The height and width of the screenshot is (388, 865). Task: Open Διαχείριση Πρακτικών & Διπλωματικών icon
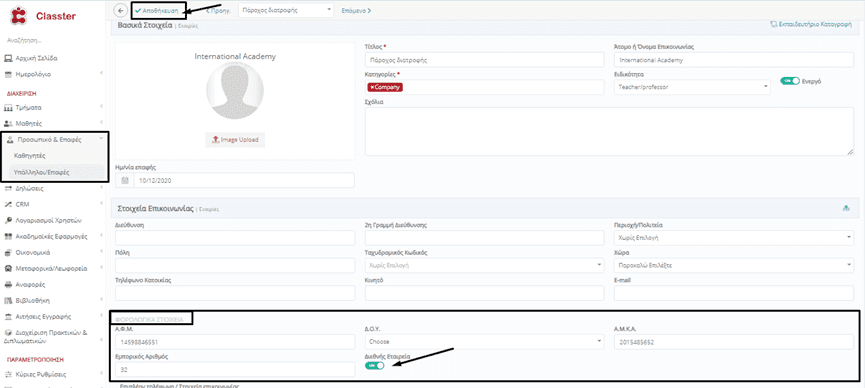[8, 333]
